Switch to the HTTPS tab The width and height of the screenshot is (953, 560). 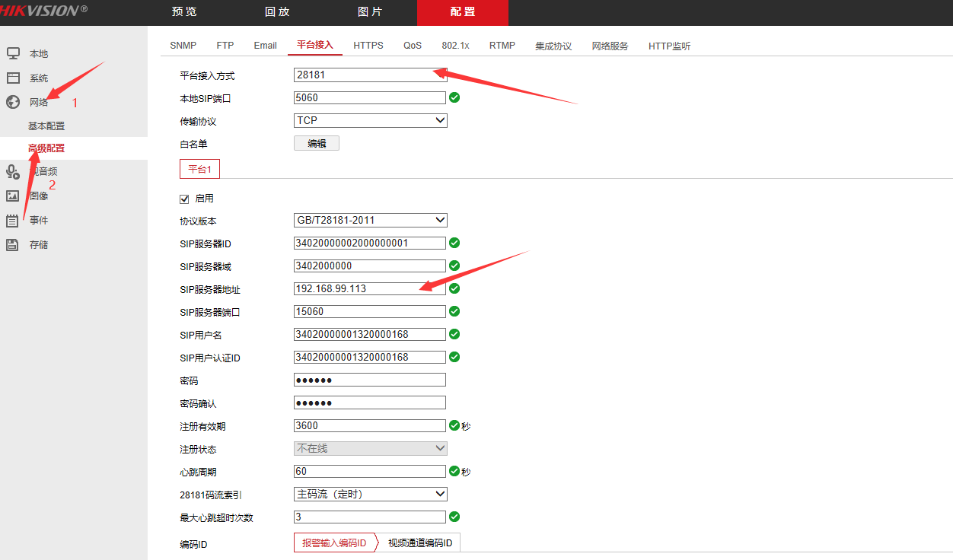tap(368, 46)
